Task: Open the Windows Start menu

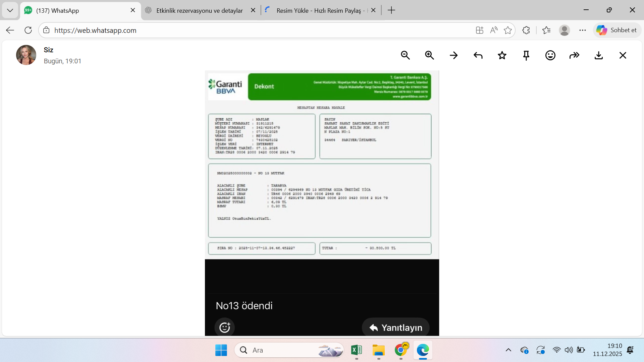Action: coord(221,350)
